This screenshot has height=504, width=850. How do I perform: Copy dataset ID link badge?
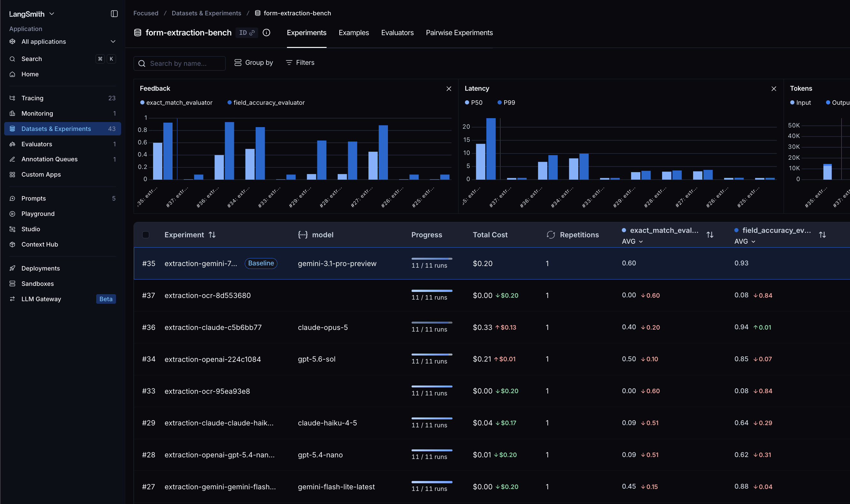click(x=247, y=33)
